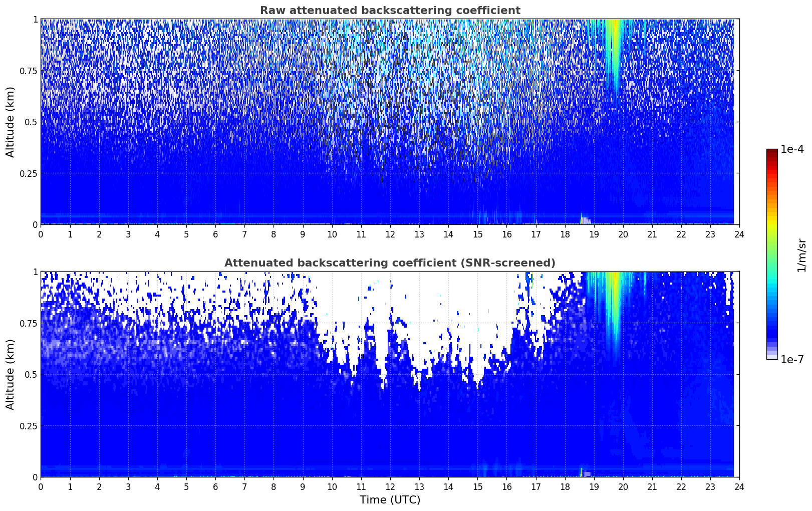
Task: Click the '3' hour tick under bottom plot
Action: point(128,486)
